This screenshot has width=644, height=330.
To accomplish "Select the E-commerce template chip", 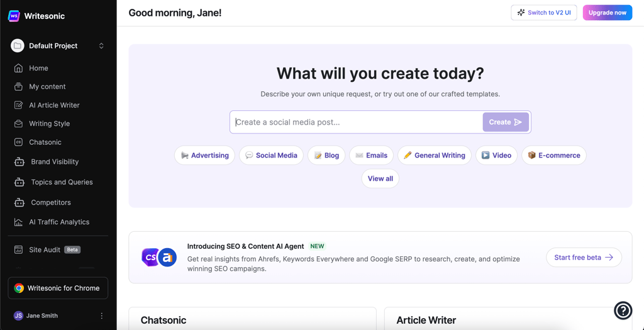I will (554, 156).
